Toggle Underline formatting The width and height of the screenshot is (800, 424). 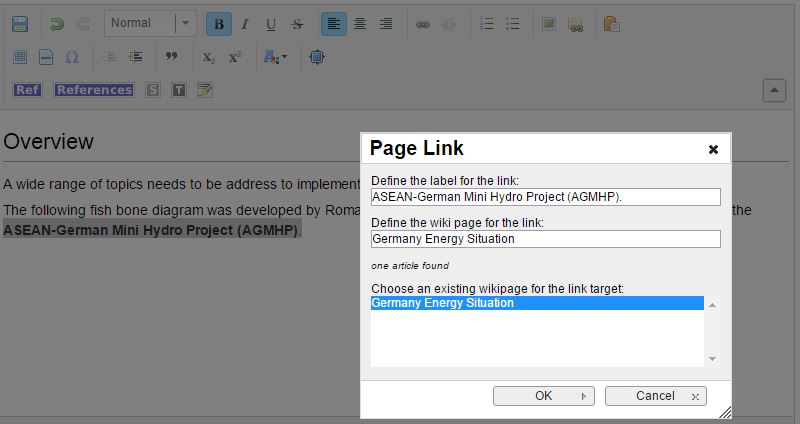click(270, 24)
